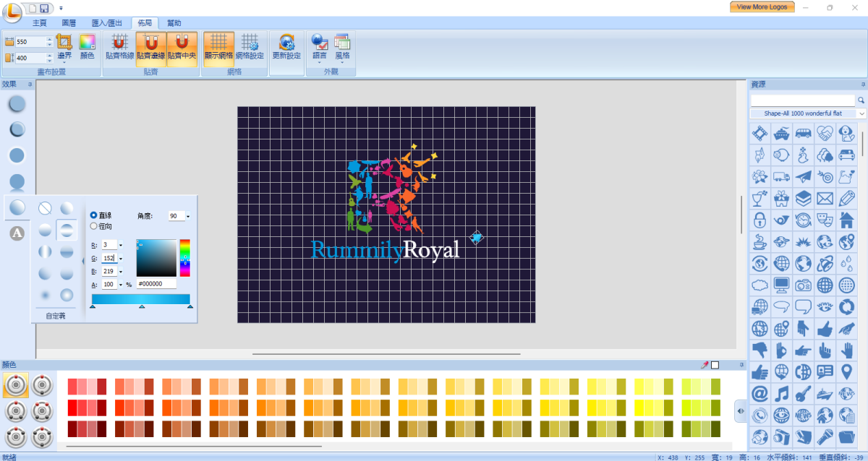
Task: Open the 角度 angle dropdown
Action: [188, 216]
